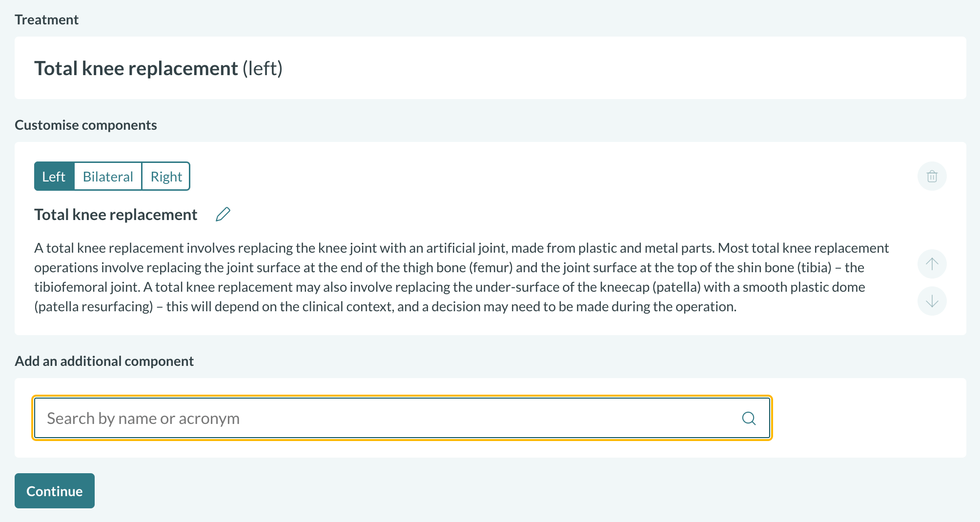This screenshot has width=980, height=522.
Task: Click the pencil edit icon
Action: 223,214
